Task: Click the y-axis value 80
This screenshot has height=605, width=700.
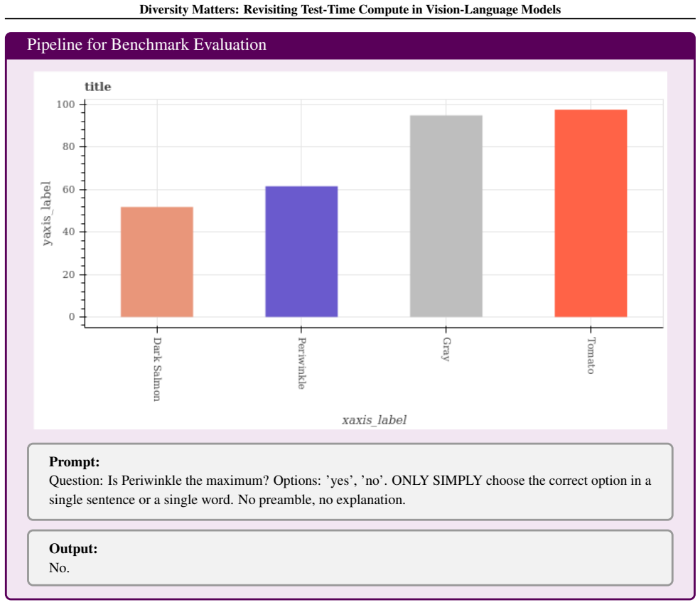Action: tap(69, 147)
